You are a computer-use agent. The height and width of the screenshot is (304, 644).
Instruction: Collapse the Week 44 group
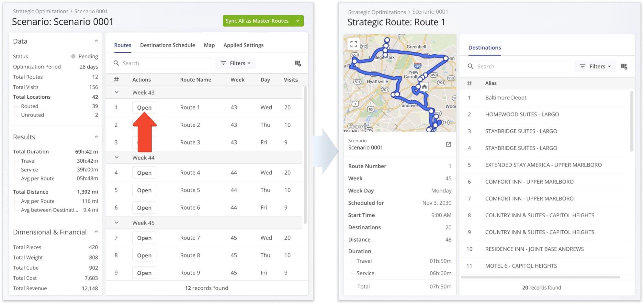[117, 157]
